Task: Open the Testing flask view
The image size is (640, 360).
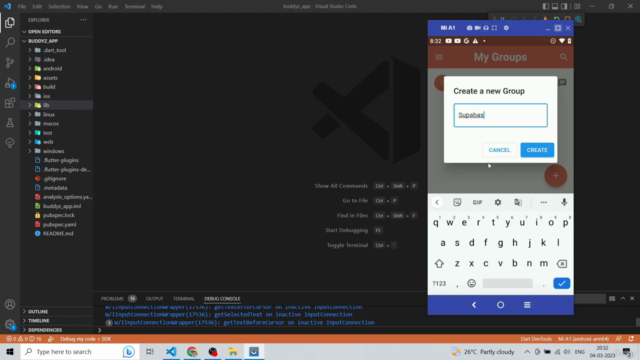Action: click(10, 123)
